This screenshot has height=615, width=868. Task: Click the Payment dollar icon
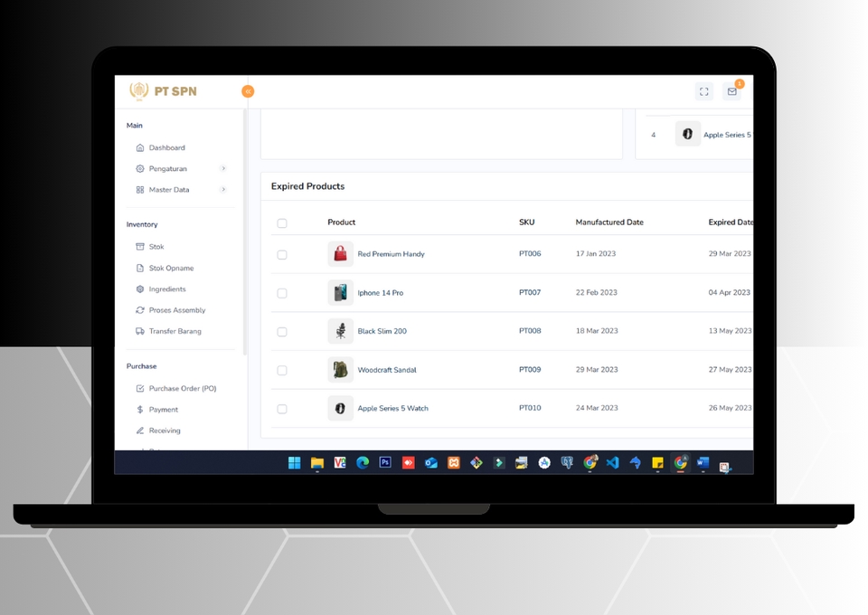(x=140, y=410)
